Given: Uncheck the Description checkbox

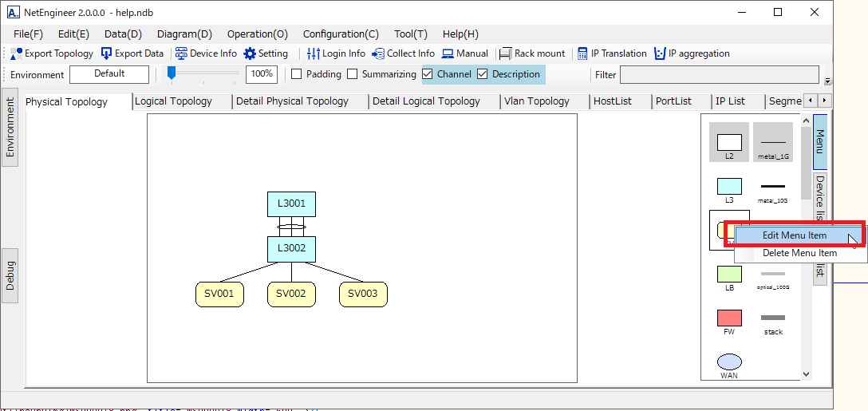Looking at the screenshot, I should [483, 74].
